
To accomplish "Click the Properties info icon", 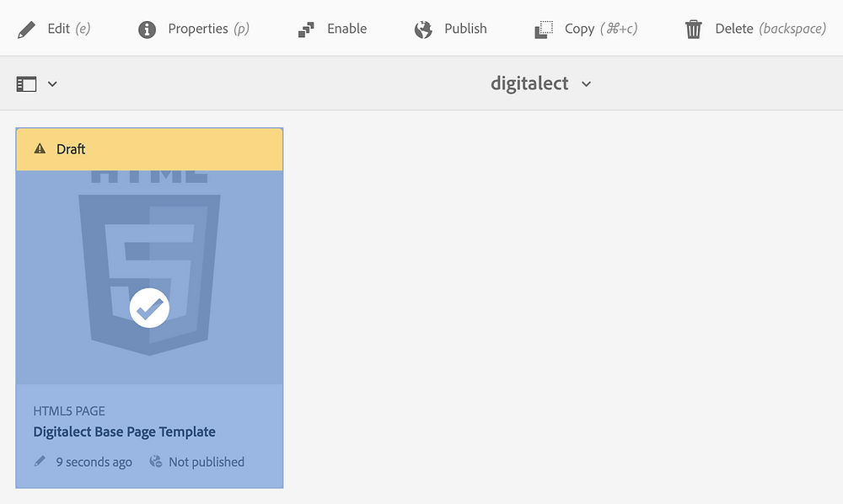I will (x=147, y=29).
